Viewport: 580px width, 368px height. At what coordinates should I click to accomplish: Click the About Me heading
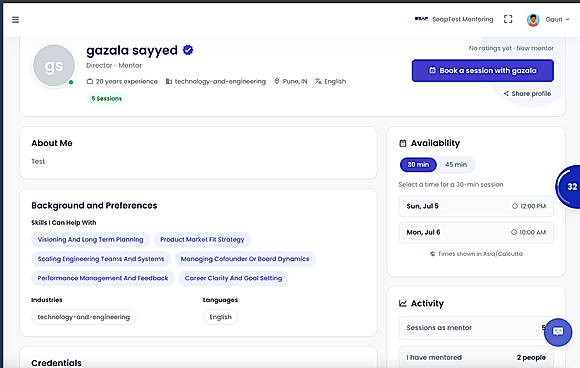[52, 143]
